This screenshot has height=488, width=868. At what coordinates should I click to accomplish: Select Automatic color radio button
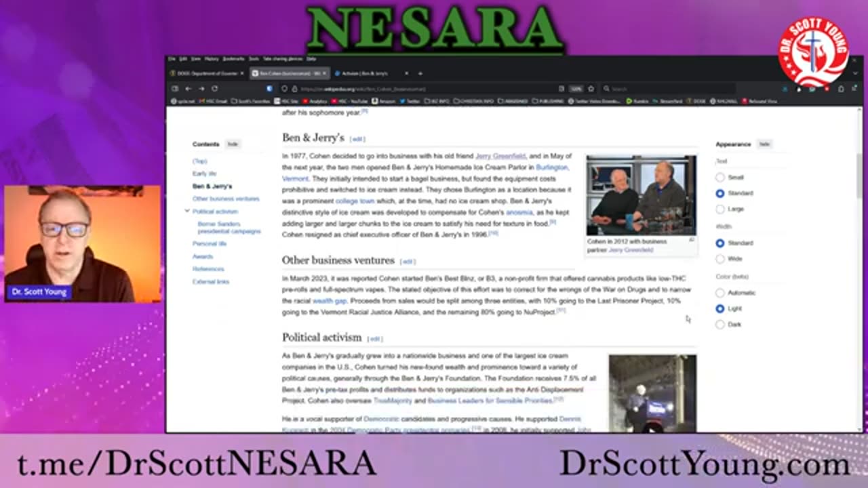pyautogui.click(x=720, y=293)
